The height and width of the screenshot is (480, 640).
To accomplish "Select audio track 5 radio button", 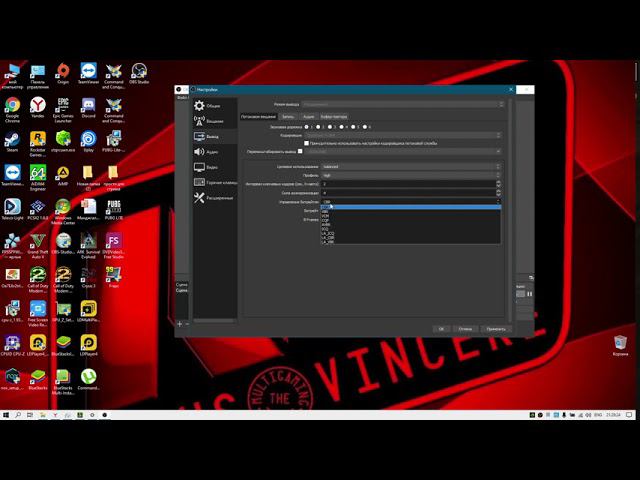I will 353,127.
